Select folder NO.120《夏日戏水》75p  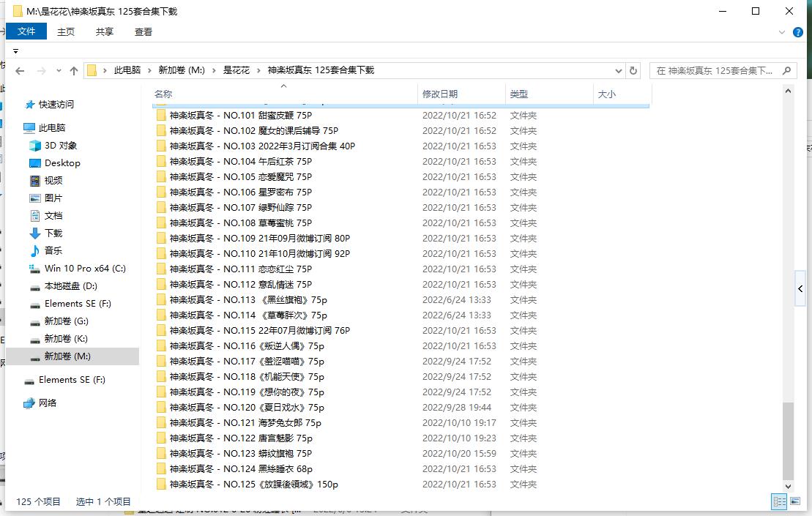[247, 408]
